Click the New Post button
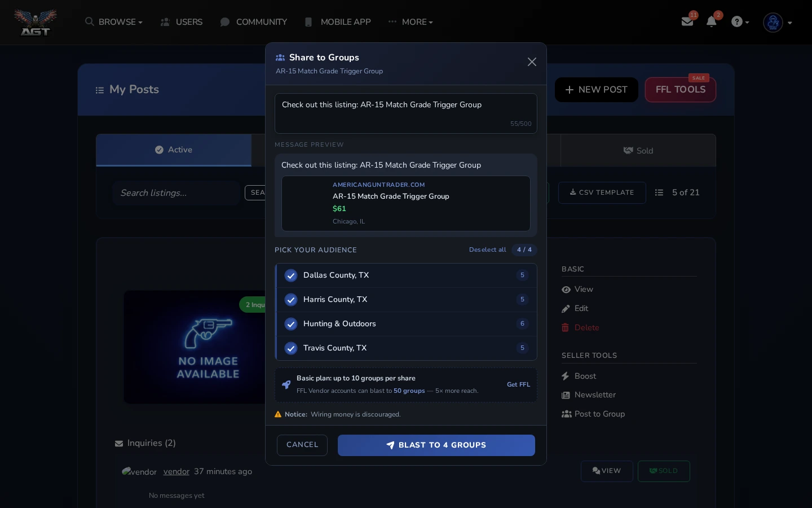This screenshot has width=812, height=508. click(x=597, y=90)
